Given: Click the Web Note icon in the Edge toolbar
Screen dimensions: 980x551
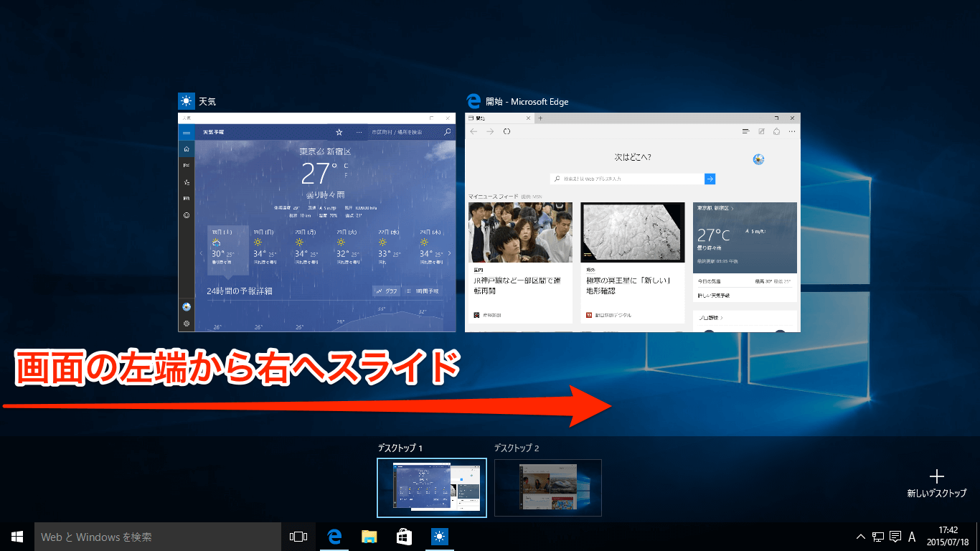Looking at the screenshot, I should tap(761, 132).
